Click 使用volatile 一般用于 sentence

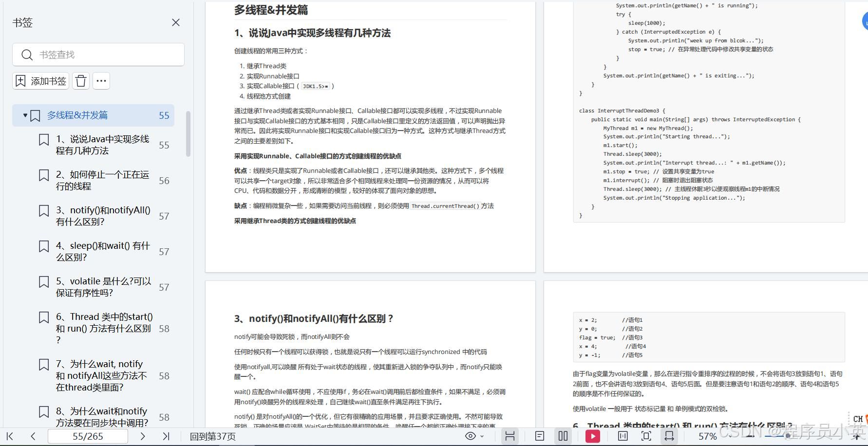coord(650,409)
